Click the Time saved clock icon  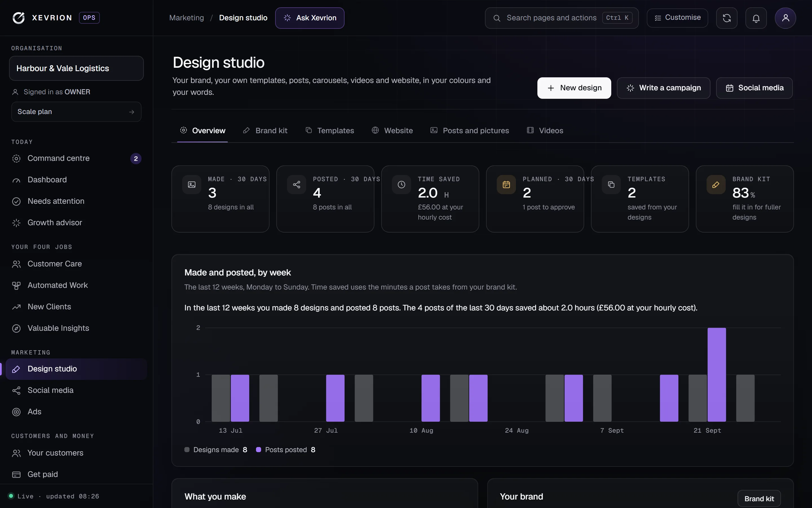(401, 185)
